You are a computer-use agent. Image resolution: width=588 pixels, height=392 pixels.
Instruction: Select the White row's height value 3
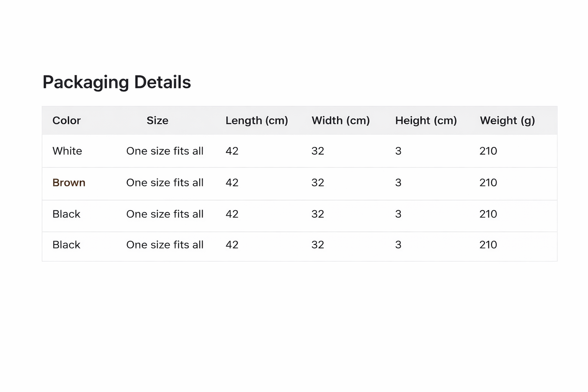pyautogui.click(x=398, y=151)
